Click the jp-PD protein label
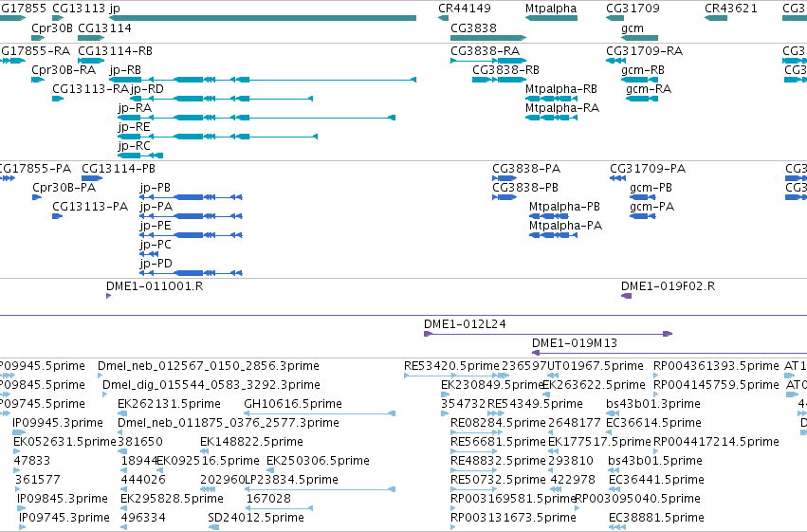This screenshot has height=532, width=807. click(156, 265)
